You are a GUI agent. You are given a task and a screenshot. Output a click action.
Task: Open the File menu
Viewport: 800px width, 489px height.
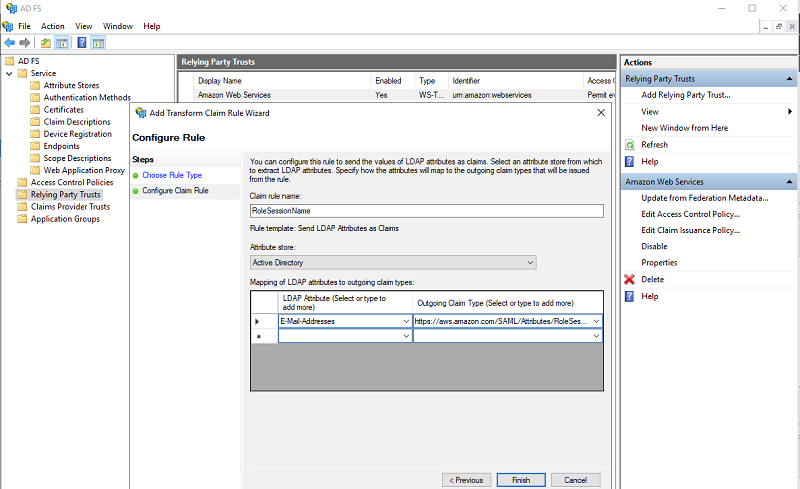click(x=24, y=26)
